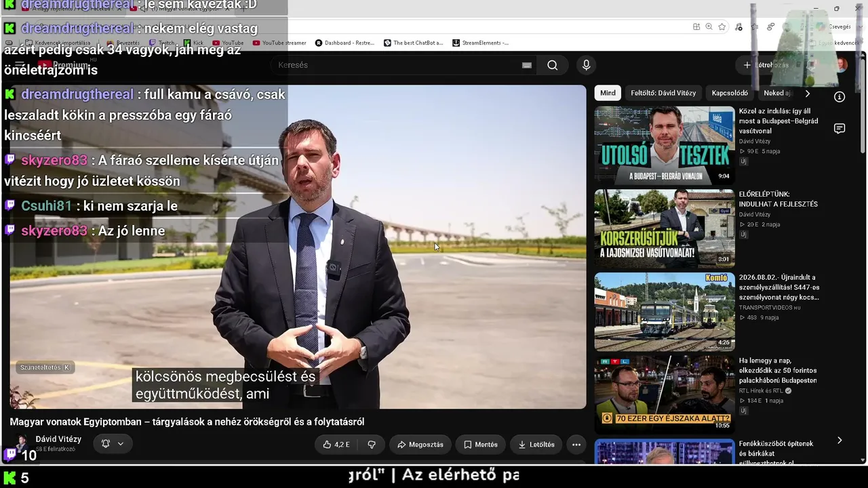
Task: Open the YouTube account avatar menu
Action: pos(841,65)
